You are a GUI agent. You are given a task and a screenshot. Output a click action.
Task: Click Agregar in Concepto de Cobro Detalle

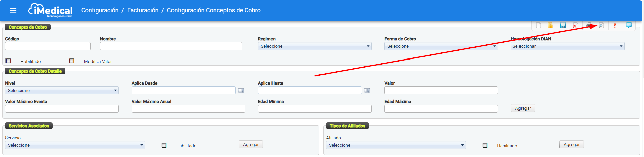point(523,108)
